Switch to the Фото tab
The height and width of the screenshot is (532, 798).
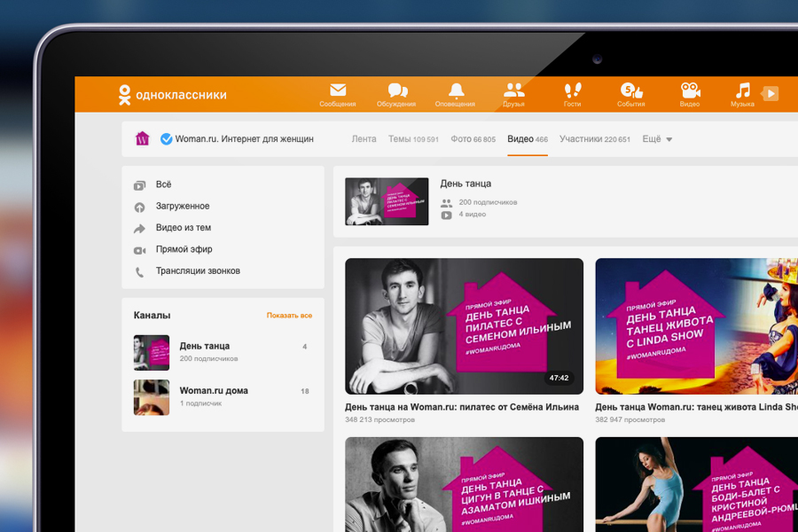tap(473, 139)
